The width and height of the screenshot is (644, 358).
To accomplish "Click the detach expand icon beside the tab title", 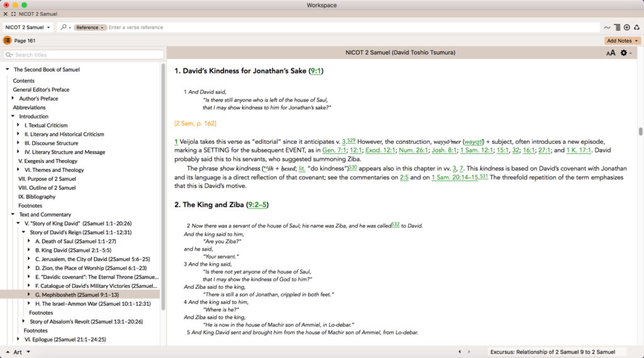I will [x=14, y=14].
